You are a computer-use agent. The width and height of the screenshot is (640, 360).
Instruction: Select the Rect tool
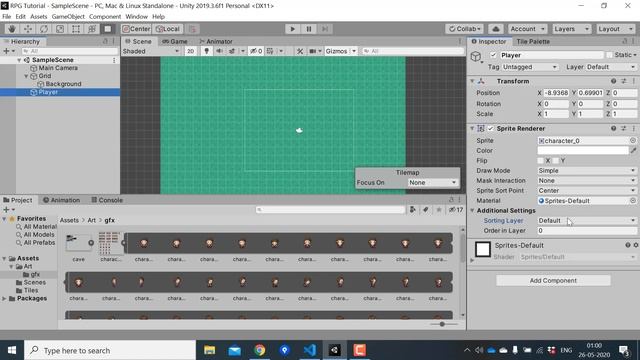pos(76,29)
